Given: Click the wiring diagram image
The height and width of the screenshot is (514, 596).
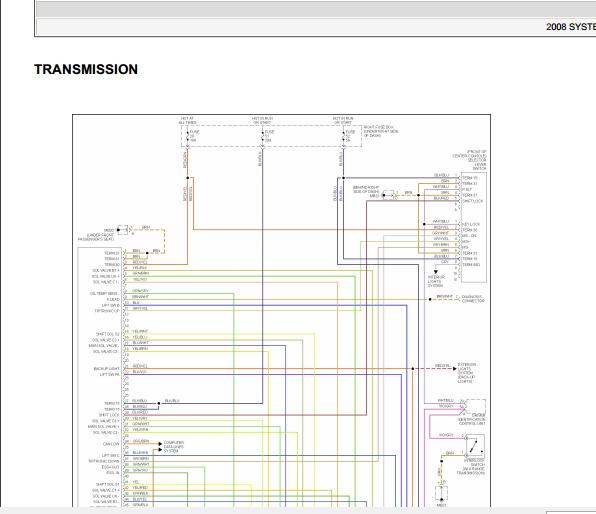Looking at the screenshot, I should 281,310.
